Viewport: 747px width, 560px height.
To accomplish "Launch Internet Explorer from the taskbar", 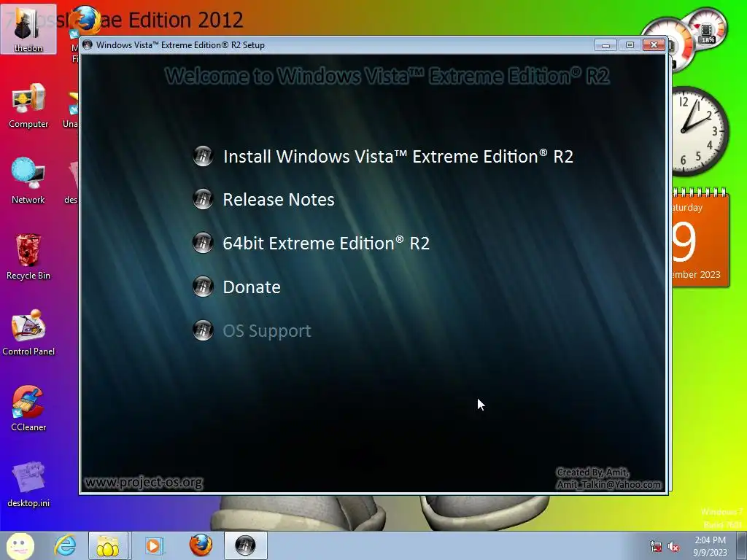I will 65,545.
